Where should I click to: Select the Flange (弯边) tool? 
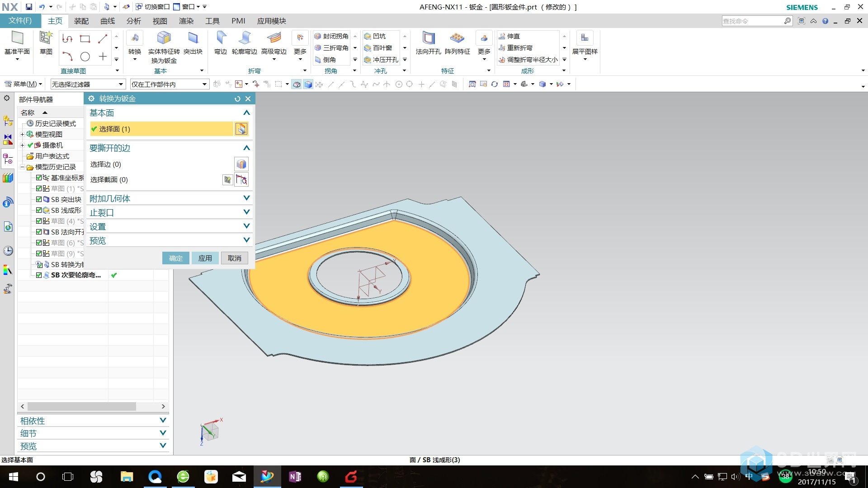point(221,38)
